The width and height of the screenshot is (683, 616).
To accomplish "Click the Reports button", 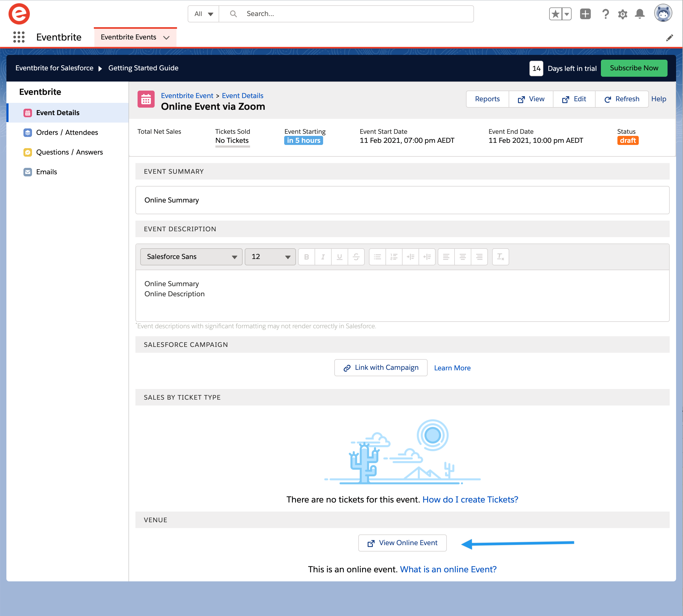I will 487,99.
